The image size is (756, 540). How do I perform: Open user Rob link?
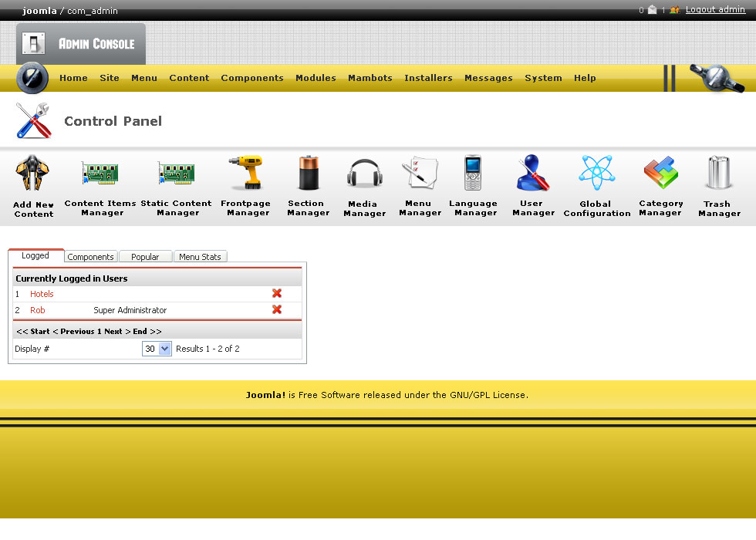[38, 310]
